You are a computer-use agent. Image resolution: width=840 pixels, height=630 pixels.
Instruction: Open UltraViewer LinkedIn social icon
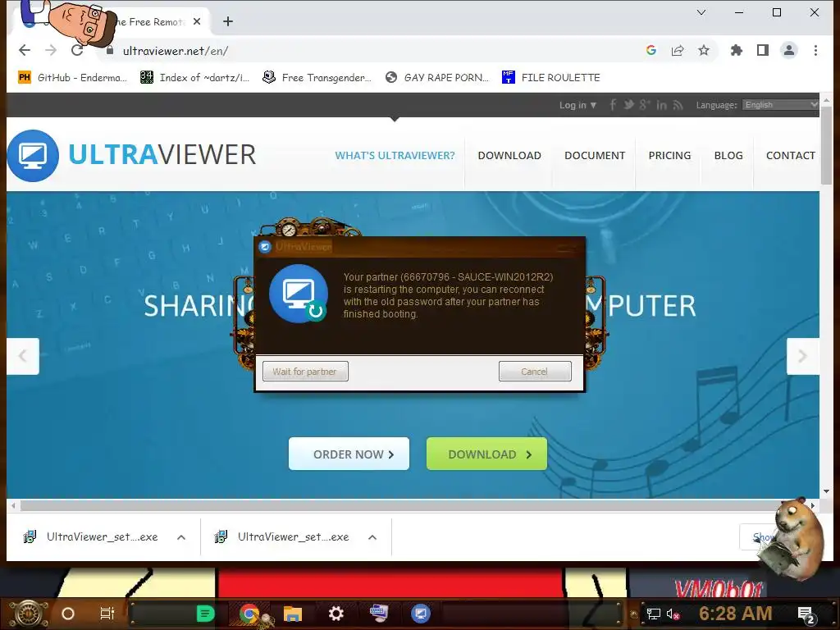662,105
